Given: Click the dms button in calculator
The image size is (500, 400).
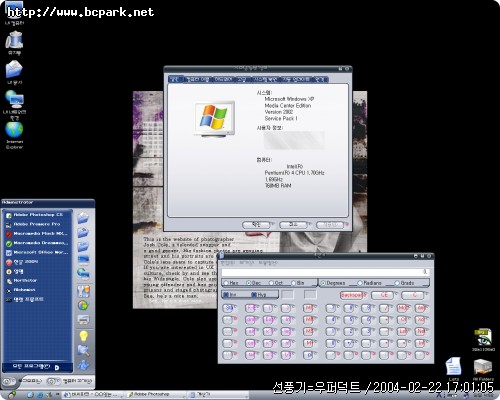Looking at the screenshot, I should 250,320.
